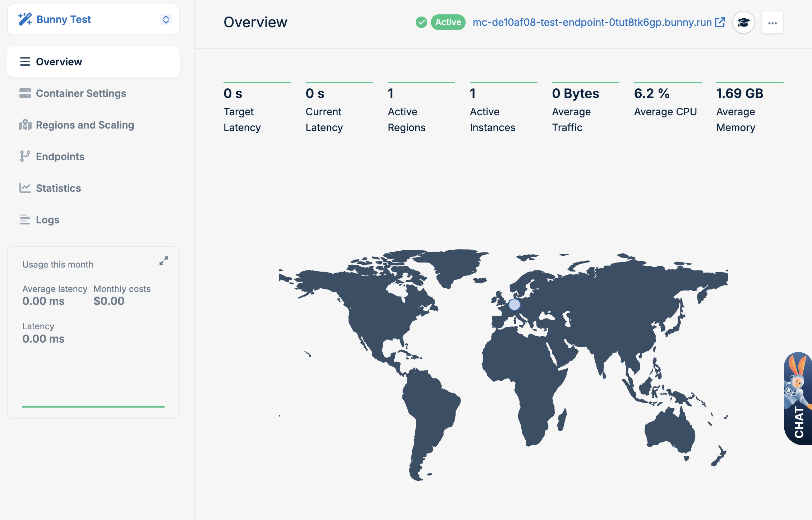This screenshot has width=812, height=520.
Task: Open the three-dots more options menu
Action: 772,23
